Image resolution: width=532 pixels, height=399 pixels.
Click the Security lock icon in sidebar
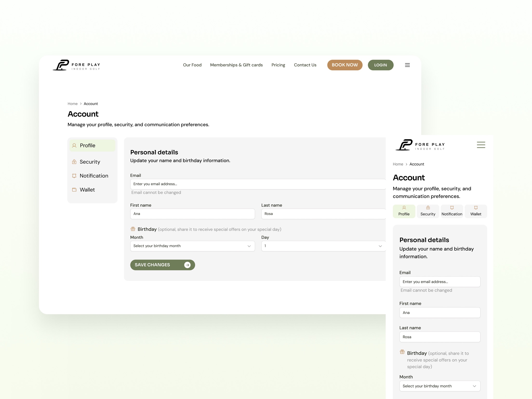click(x=74, y=162)
